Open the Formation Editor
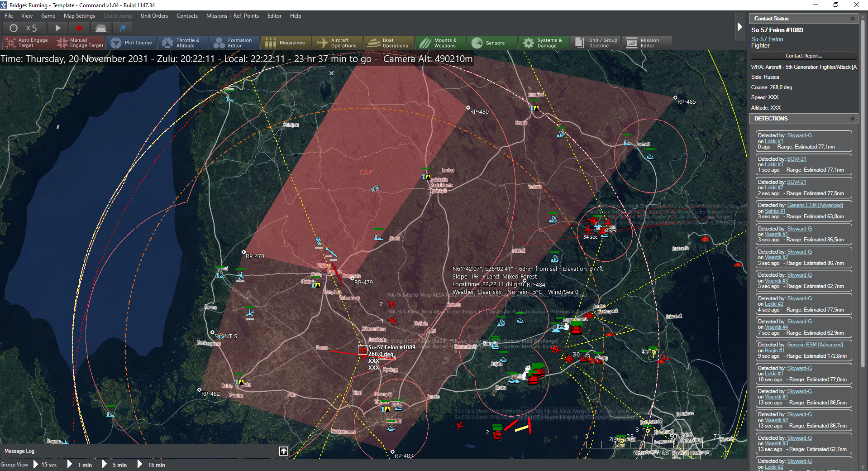Viewport: 868px width, 471px height. [x=234, y=43]
